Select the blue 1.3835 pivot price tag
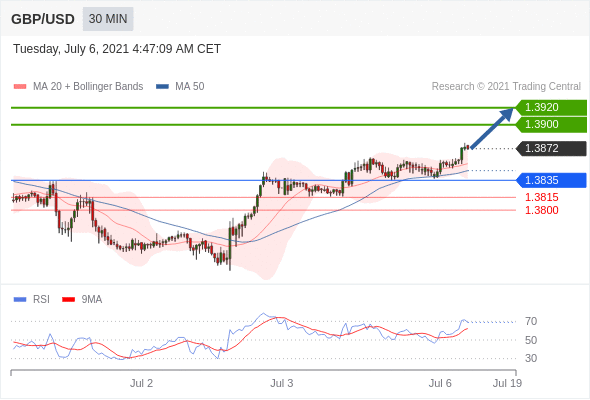590x400 pixels. (x=551, y=180)
